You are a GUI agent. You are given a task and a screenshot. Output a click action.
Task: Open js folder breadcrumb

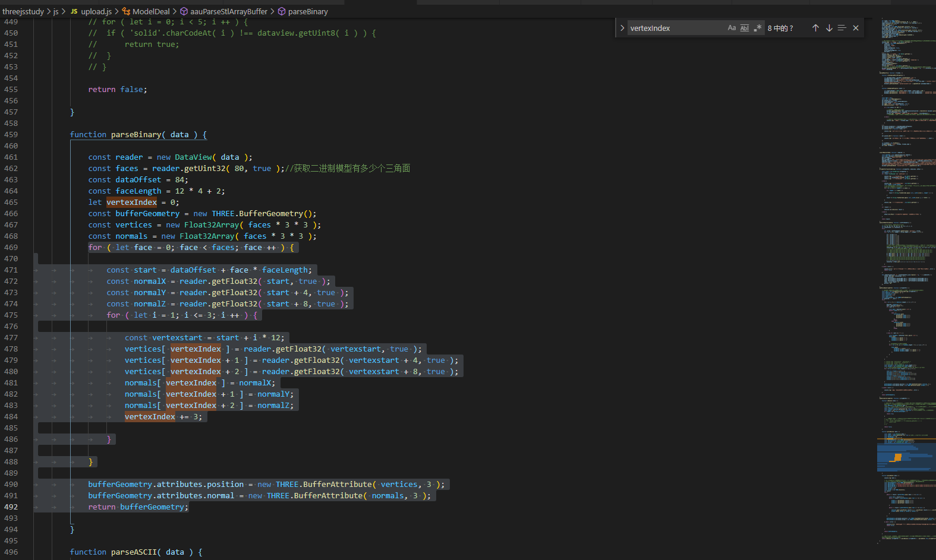56,11
